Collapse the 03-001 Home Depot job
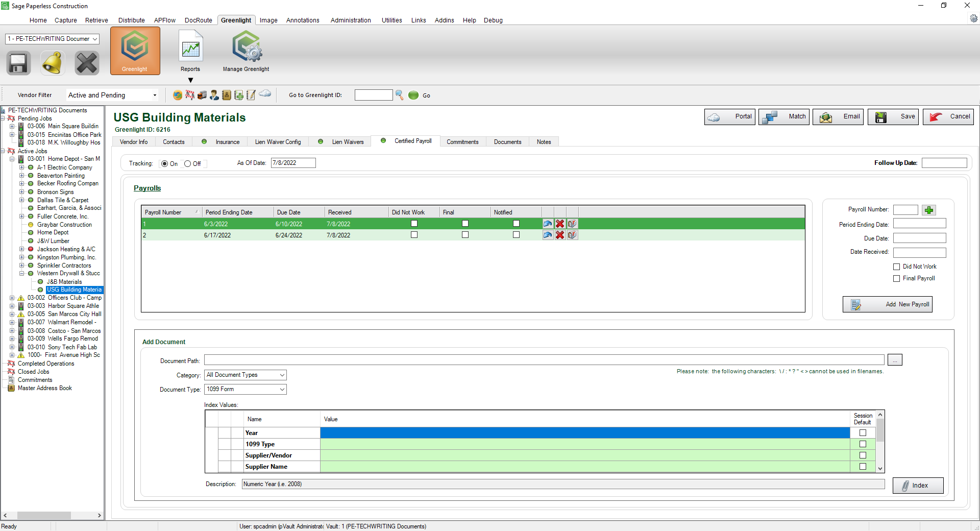 (12, 159)
